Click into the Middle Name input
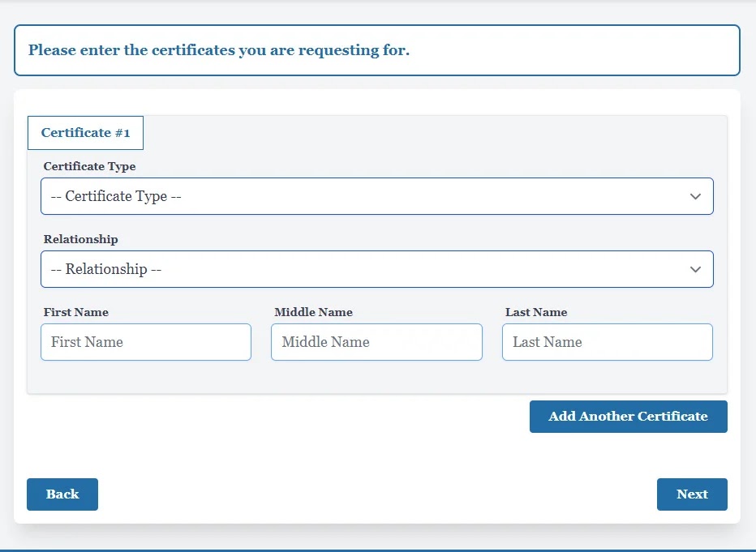Image resolution: width=756 pixels, height=552 pixels. [376, 342]
